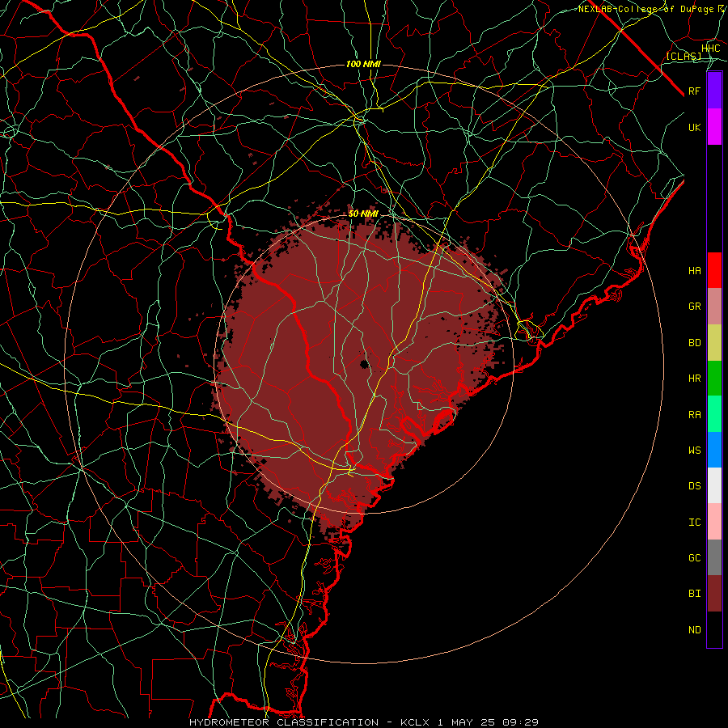This screenshot has height=728, width=728.
Task: Click the black radar site dot in the echo
Action: tap(365, 364)
